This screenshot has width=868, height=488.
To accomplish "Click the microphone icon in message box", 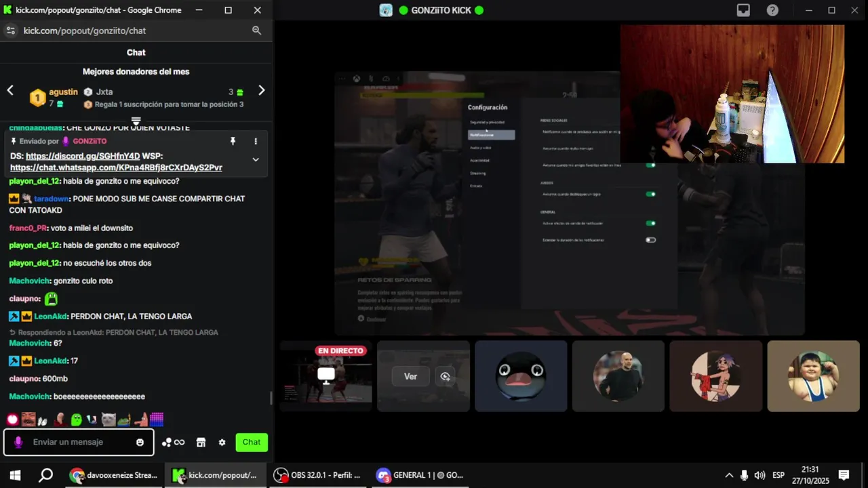I will click(18, 442).
